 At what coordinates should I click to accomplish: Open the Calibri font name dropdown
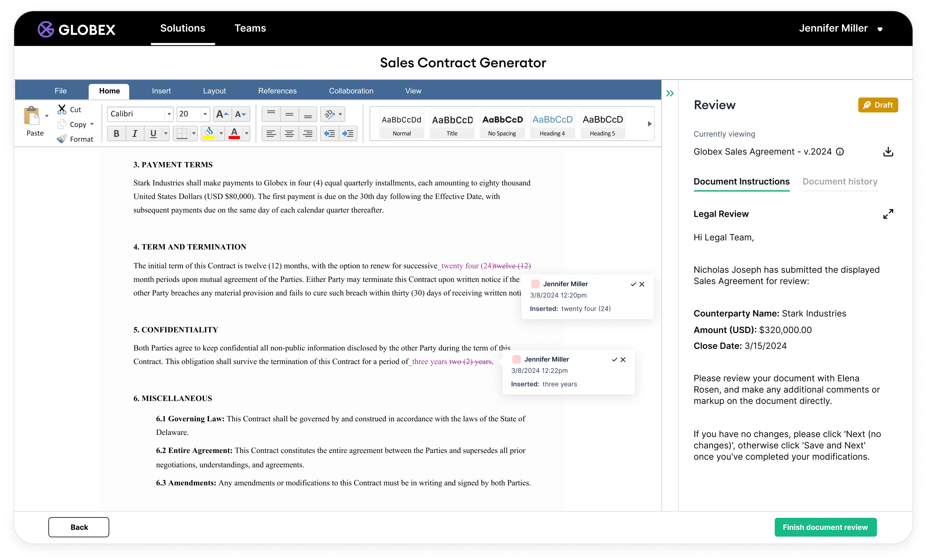click(169, 114)
